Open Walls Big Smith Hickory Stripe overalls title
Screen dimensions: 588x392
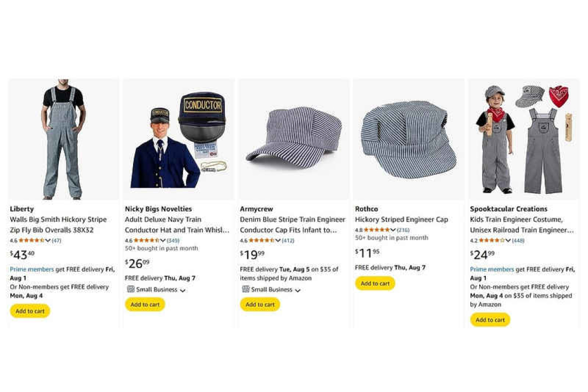pos(58,225)
